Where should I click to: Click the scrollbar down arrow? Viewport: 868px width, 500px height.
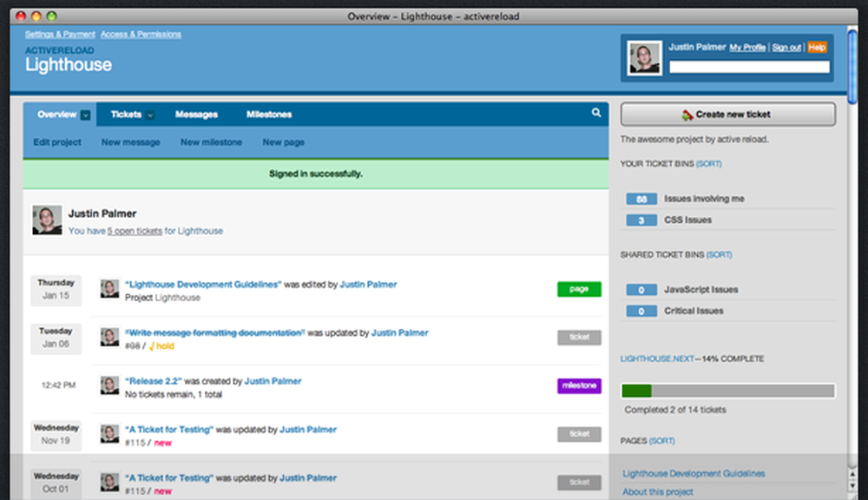(852, 485)
